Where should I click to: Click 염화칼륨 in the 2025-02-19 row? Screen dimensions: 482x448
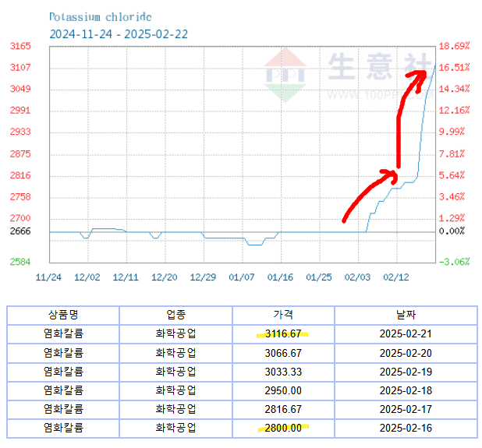(x=63, y=372)
